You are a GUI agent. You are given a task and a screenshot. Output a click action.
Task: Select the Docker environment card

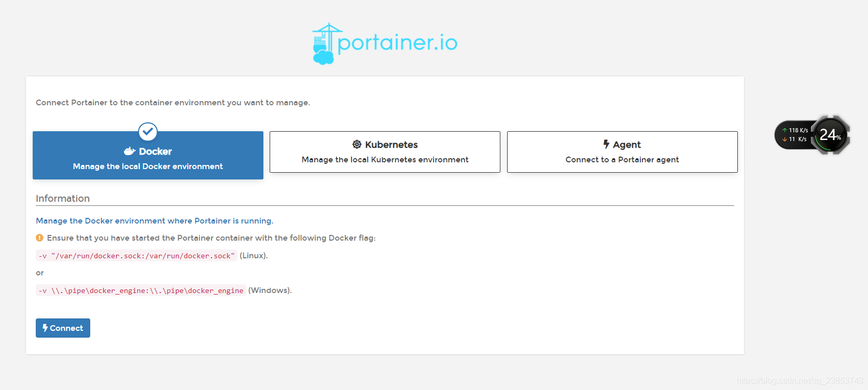pos(148,155)
